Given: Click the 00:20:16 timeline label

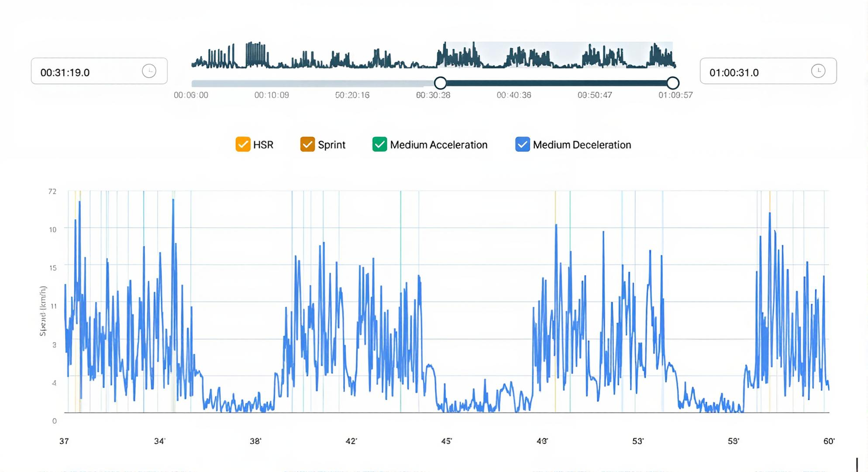Looking at the screenshot, I should [352, 95].
